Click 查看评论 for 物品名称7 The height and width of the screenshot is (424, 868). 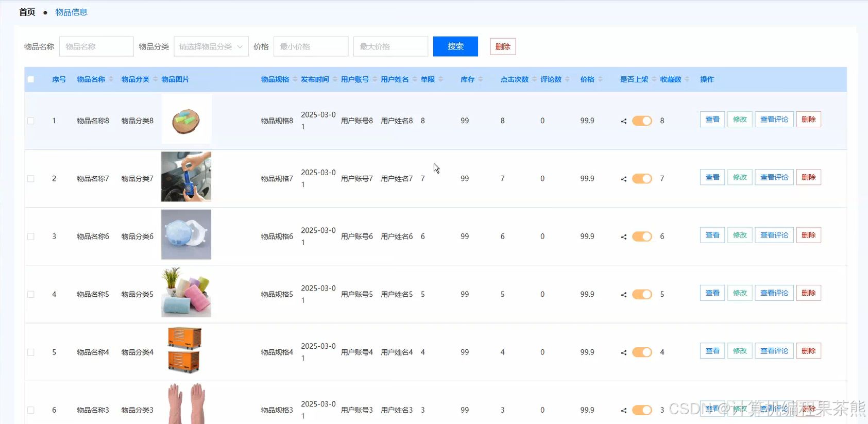pyautogui.click(x=774, y=177)
